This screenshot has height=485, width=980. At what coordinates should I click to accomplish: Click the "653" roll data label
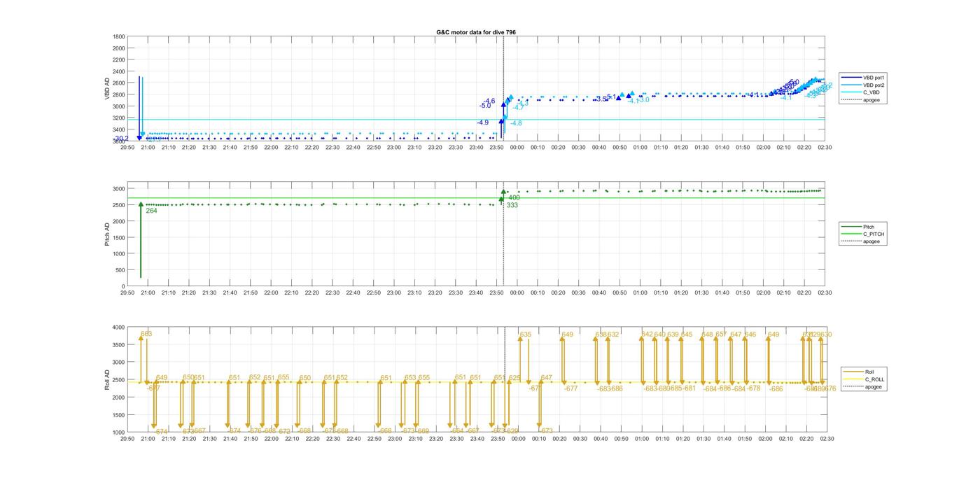pyautogui.click(x=410, y=378)
